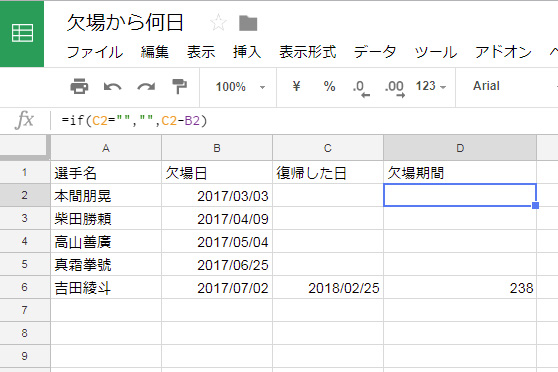Select the 復帰した日 header cell
This screenshot has height=372, width=558.
(328, 173)
